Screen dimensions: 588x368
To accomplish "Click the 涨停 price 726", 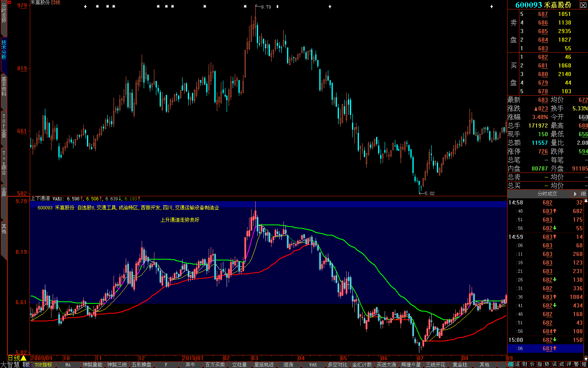I will [543, 151].
